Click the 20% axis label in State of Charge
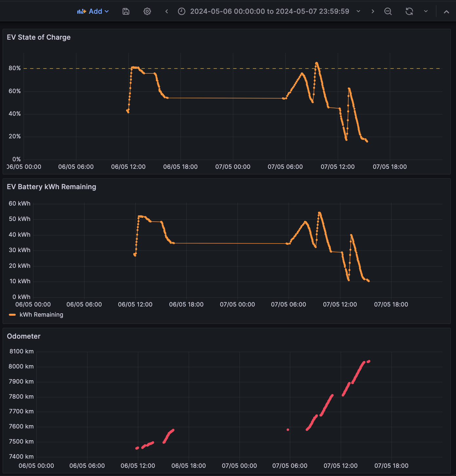 pos(15,136)
